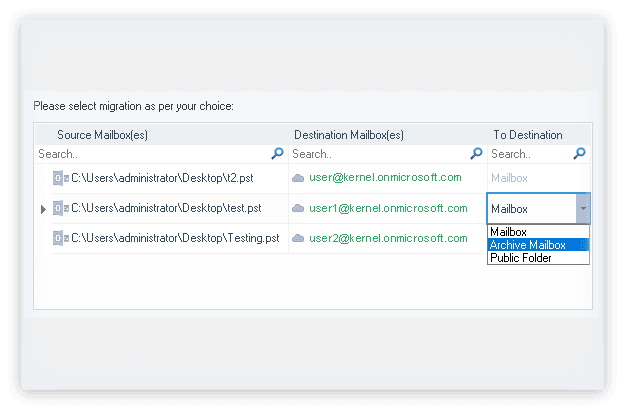Screen dimensions: 624x409
Task: Click the search magnifier in Source Mailbox column
Action: tap(277, 154)
